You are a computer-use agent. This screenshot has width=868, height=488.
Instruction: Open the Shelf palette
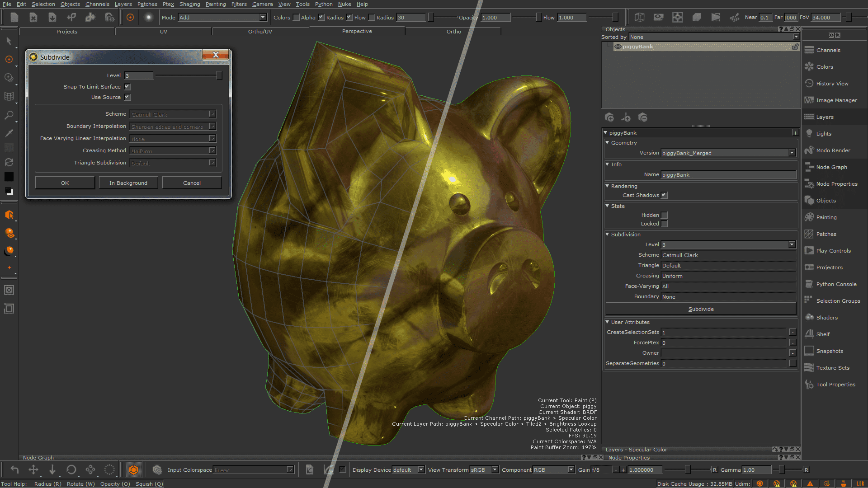(822, 334)
